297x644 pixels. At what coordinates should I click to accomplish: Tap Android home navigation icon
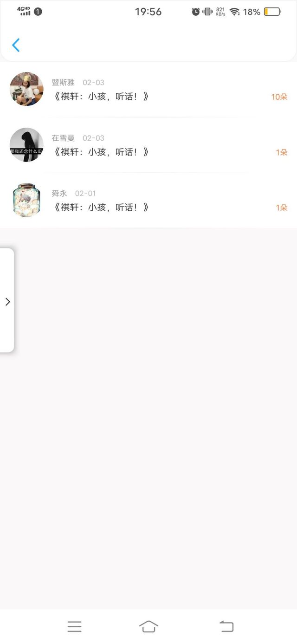(x=148, y=626)
